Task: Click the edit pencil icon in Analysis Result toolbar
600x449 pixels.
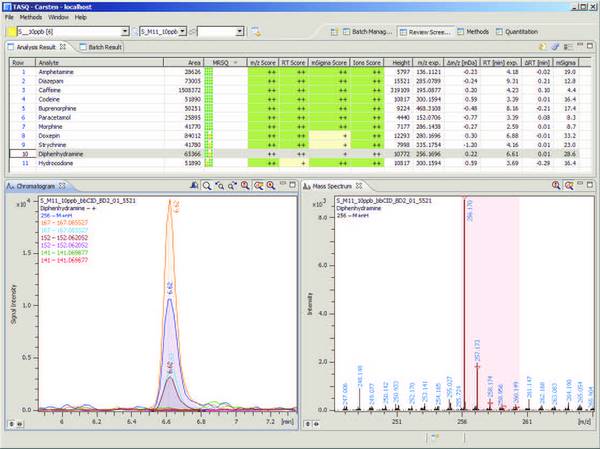Action: [x=555, y=47]
